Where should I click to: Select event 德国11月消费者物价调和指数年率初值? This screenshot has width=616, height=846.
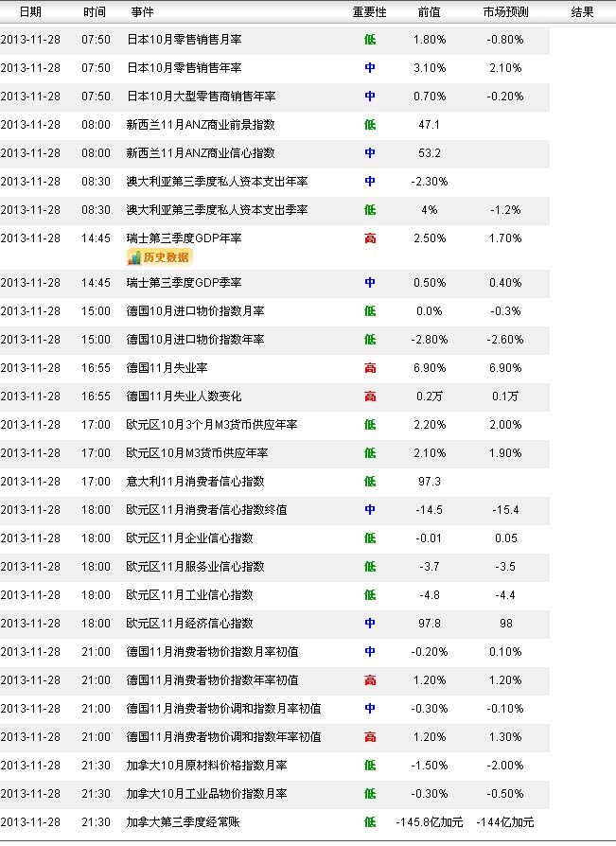(x=223, y=737)
